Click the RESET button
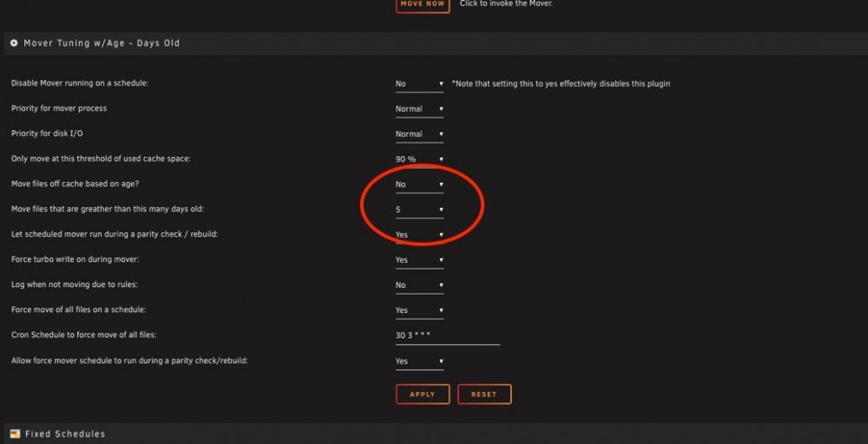Screen dimensions: 868x444 click(x=483, y=395)
